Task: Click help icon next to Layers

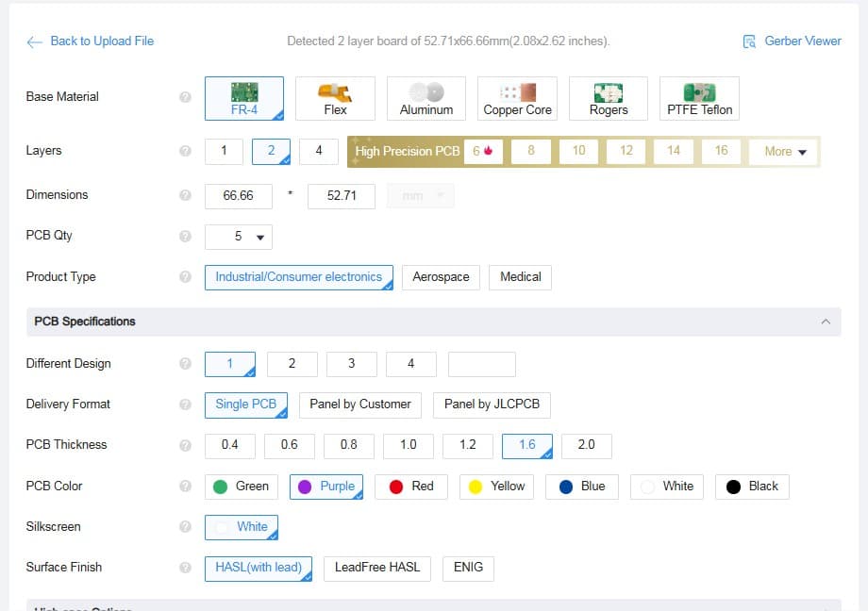Action: [x=186, y=151]
